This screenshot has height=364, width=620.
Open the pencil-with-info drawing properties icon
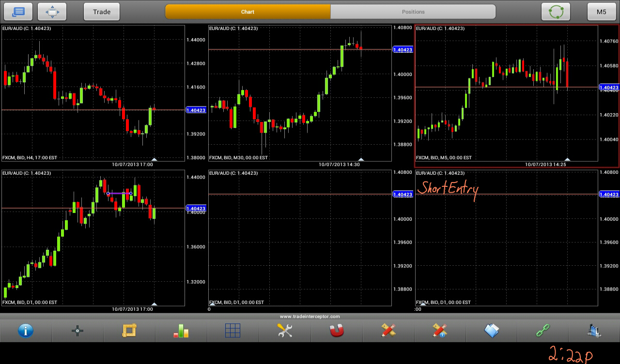tap(440, 331)
